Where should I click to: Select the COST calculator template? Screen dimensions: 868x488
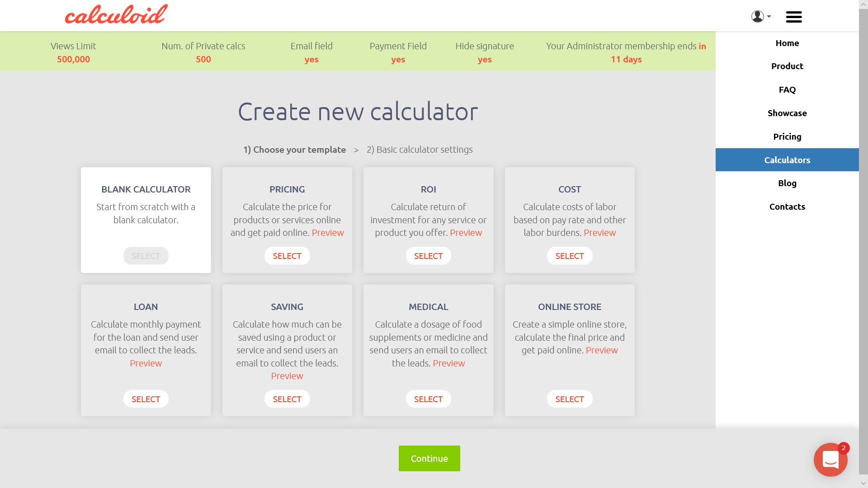click(569, 256)
